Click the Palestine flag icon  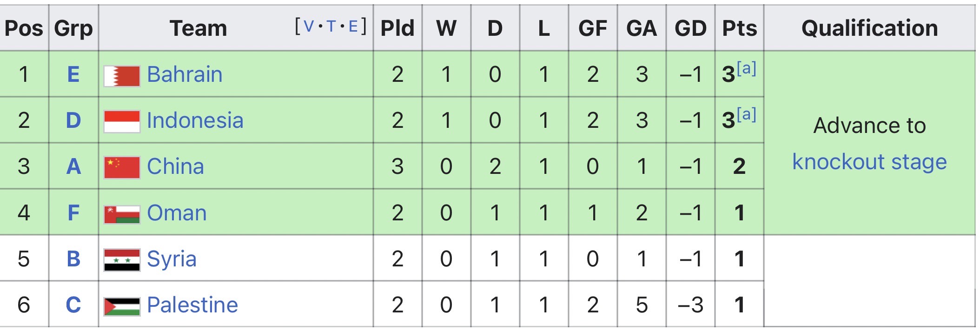click(122, 306)
